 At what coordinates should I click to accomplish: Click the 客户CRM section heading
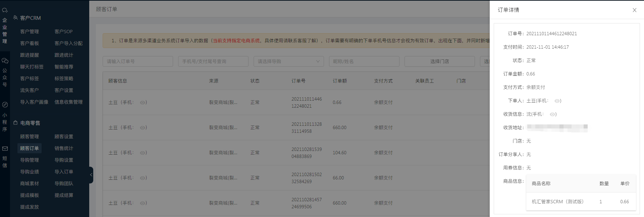pos(31,18)
